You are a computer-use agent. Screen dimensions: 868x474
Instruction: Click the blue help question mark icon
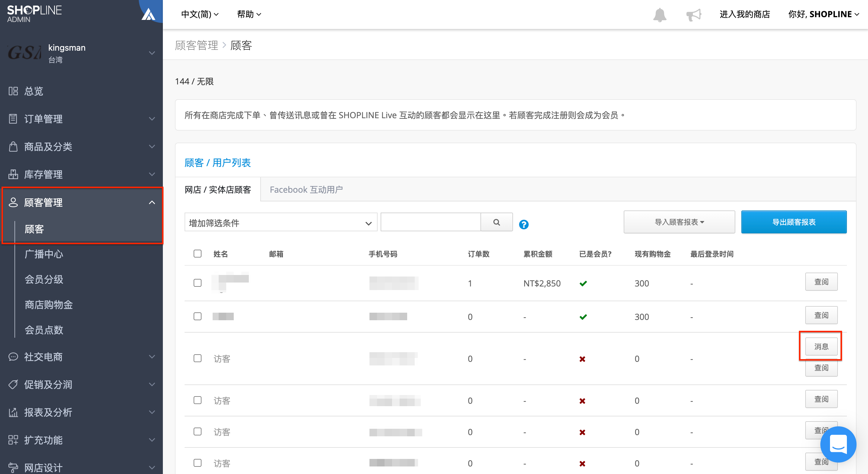click(524, 224)
